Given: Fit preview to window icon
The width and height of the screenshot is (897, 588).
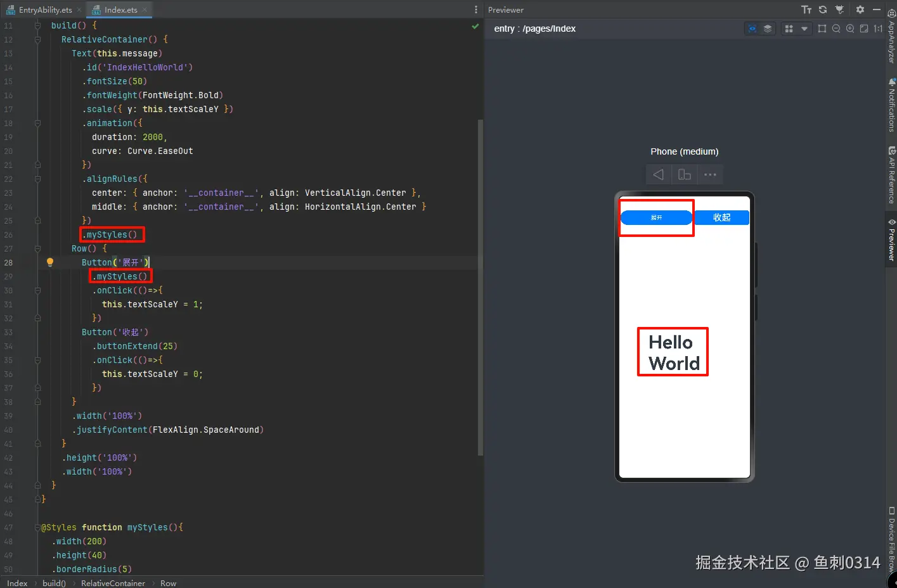Looking at the screenshot, I should [864, 29].
